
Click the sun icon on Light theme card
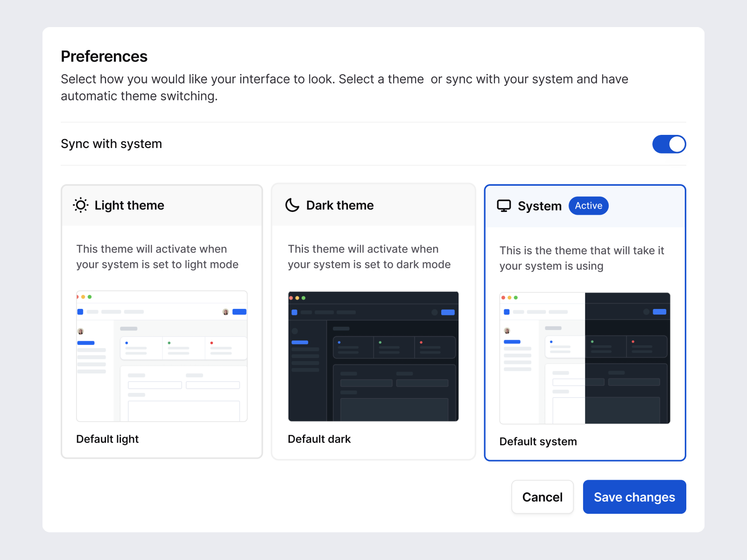point(80,205)
